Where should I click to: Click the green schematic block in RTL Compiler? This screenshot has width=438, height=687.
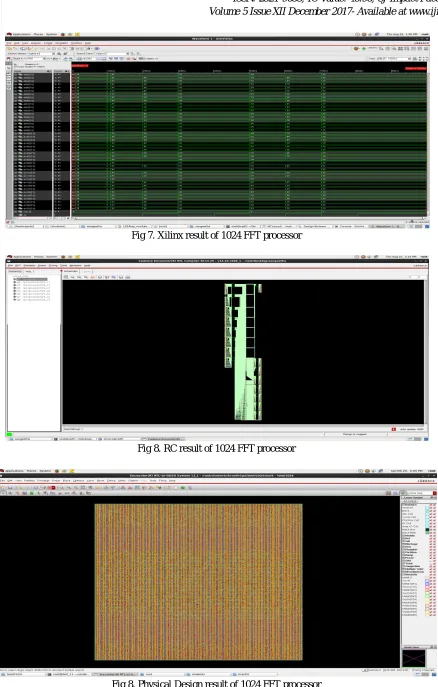(x=243, y=352)
